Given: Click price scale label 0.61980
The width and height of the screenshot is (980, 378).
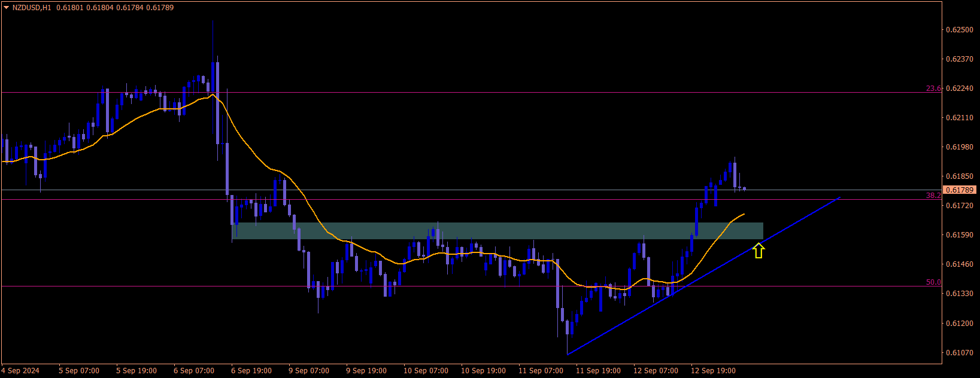Looking at the screenshot, I should click(960, 147).
